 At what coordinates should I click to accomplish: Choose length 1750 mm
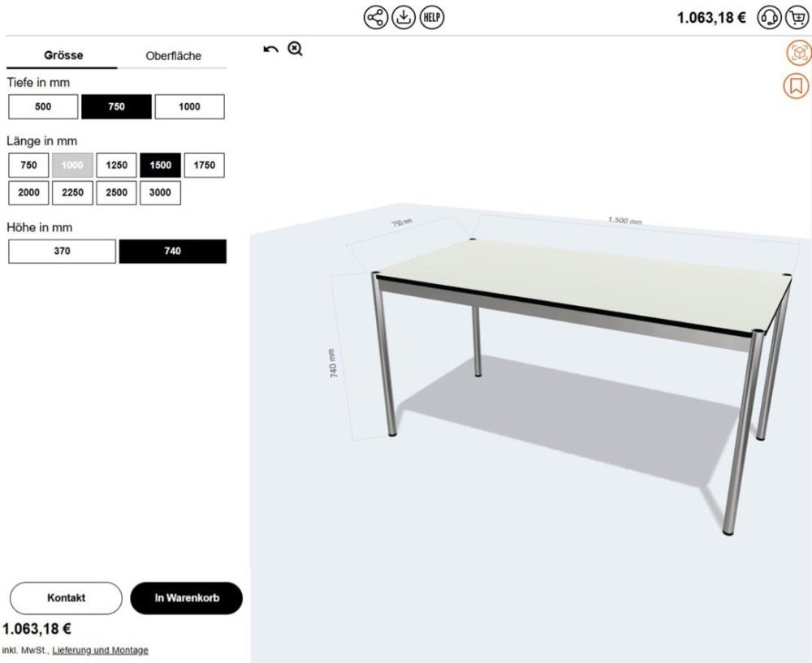[205, 165]
